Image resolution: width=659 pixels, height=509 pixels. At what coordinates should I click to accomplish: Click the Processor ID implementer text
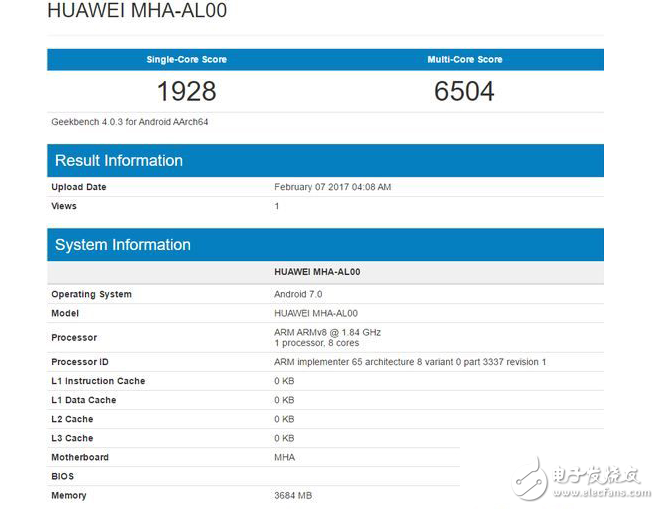tap(410, 361)
